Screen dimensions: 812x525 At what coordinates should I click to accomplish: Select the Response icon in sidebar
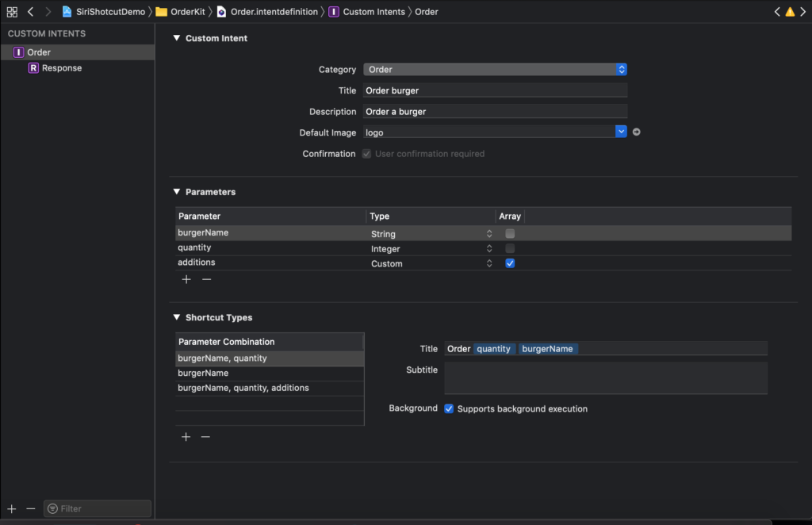pos(33,68)
